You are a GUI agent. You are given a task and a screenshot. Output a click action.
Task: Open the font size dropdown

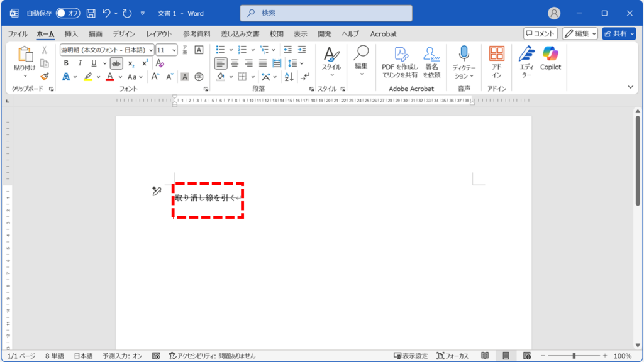(x=174, y=50)
